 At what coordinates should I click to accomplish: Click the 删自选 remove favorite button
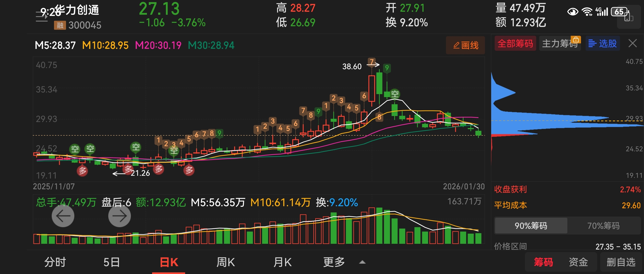click(x=621, y=262)
